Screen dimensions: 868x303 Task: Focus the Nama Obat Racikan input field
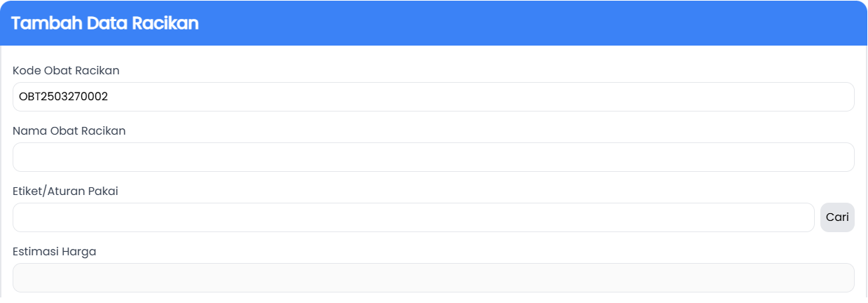(433, 157)
